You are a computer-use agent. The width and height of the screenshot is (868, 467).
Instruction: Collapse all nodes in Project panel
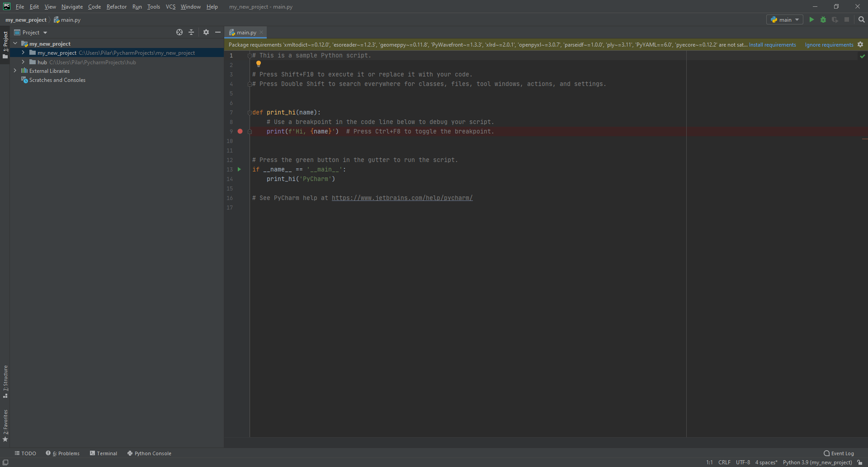(x=191, y=32)
